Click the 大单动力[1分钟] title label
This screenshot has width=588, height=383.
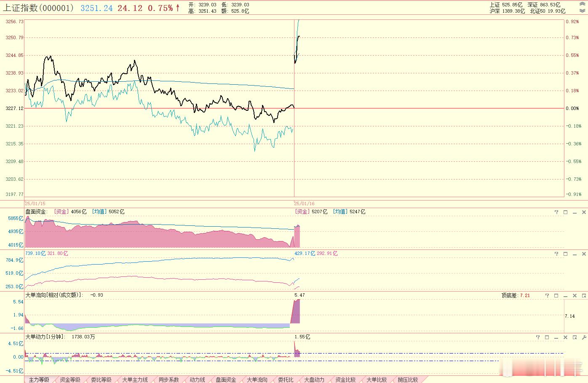pos(45,337)
